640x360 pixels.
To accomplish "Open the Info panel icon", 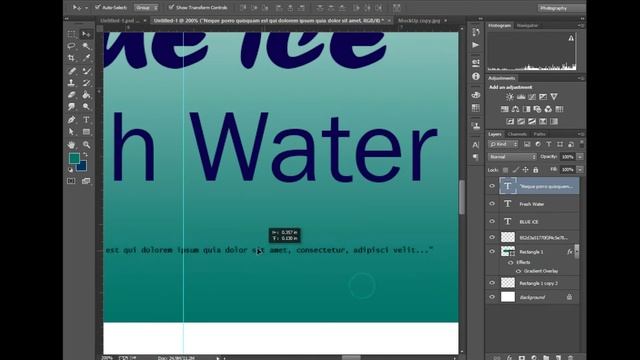I will [476, 76].
